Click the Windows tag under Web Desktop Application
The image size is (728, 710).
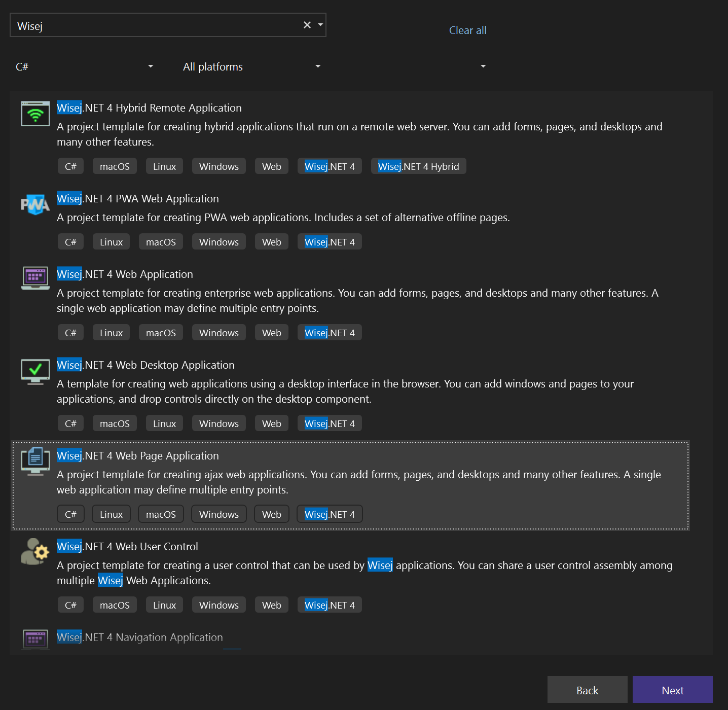click(x=219, y=423)
